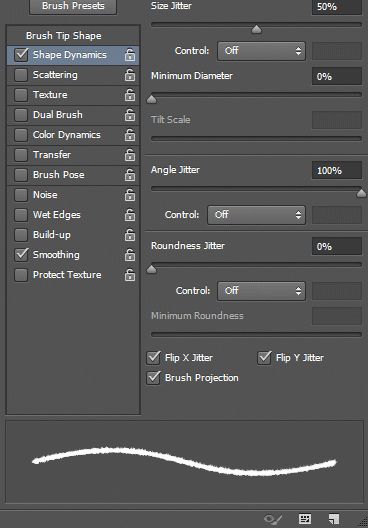Viewport: 368px width, 528px height.
Task: Enable the Protect Texture checkbox
Action: (x=21, y=275)
